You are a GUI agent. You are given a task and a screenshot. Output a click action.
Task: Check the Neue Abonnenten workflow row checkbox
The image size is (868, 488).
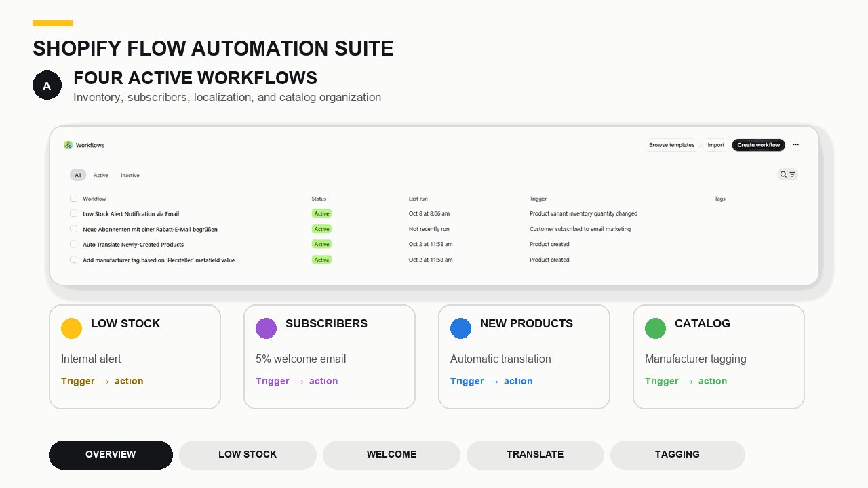point(73,229)
